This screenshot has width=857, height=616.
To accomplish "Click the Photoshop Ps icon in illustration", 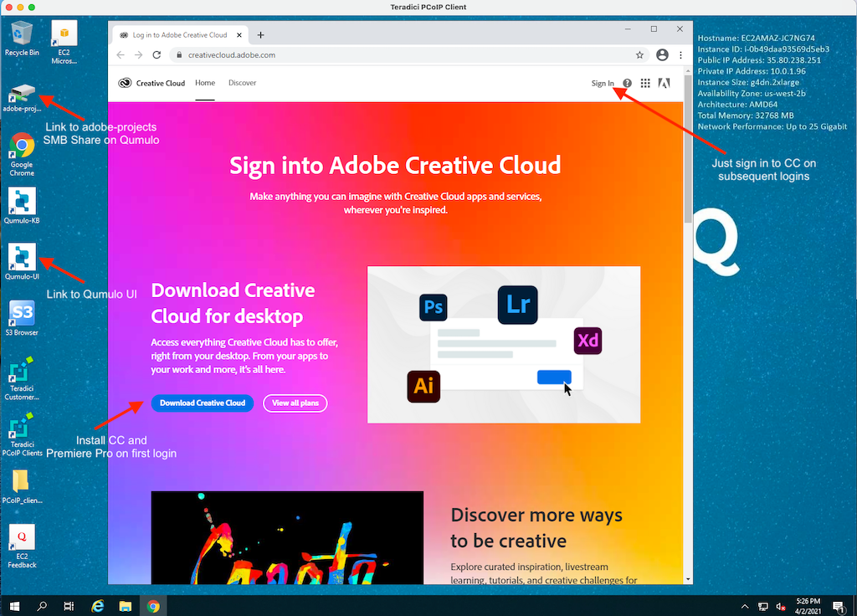I will tap(434, 307).
